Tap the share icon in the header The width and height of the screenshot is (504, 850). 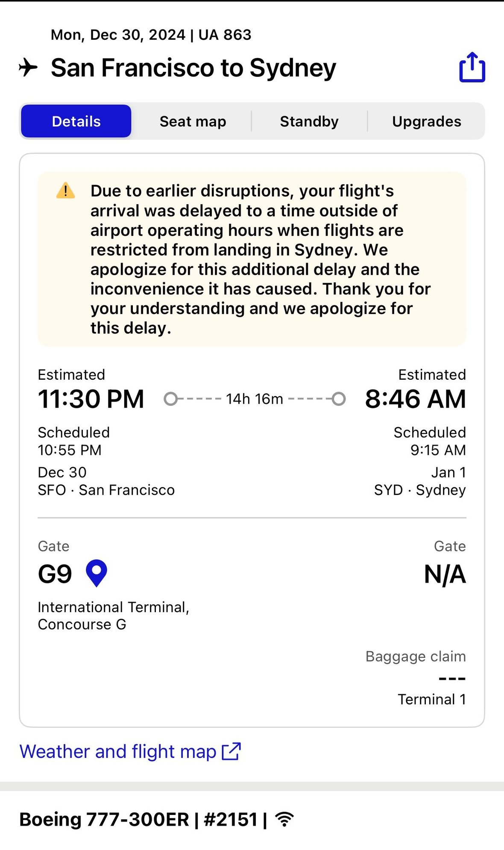pos(472,67)
